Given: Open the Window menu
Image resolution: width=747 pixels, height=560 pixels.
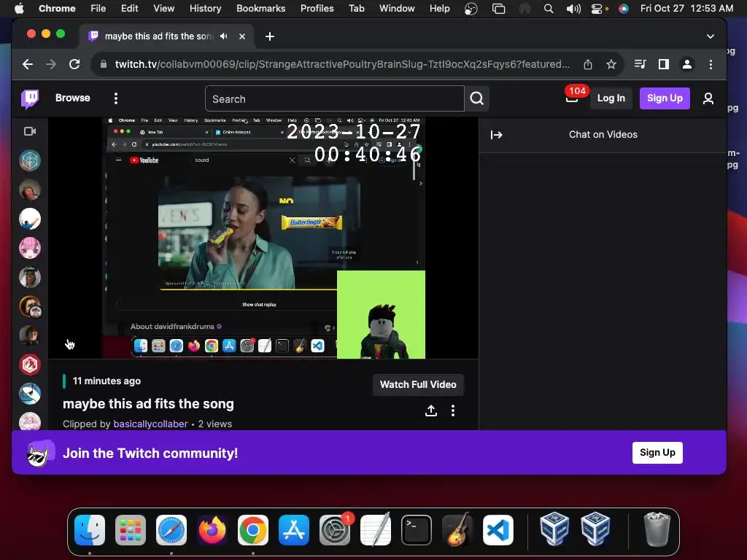Looking at the screenshot, I should coord(397,8).
